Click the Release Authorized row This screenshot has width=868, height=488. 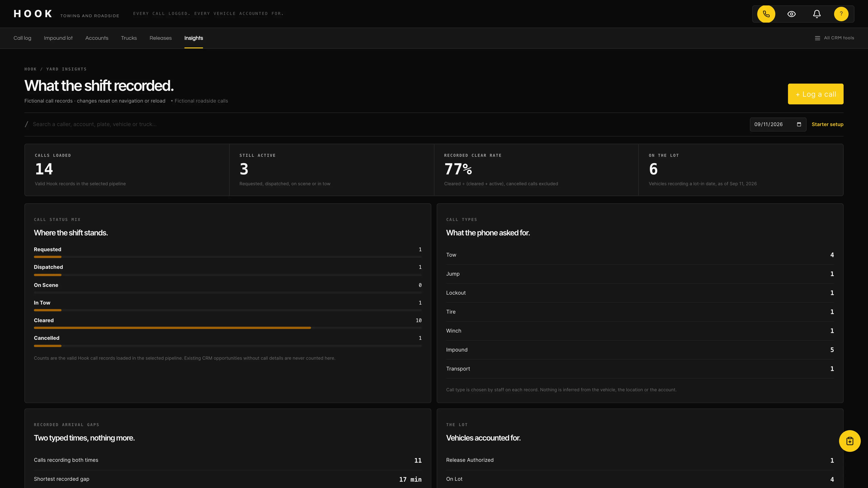[640, 460]
